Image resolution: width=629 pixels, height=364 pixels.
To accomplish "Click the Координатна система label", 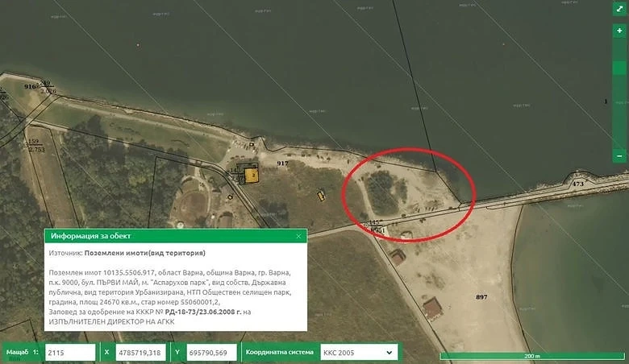I will [x=280, y=353].
